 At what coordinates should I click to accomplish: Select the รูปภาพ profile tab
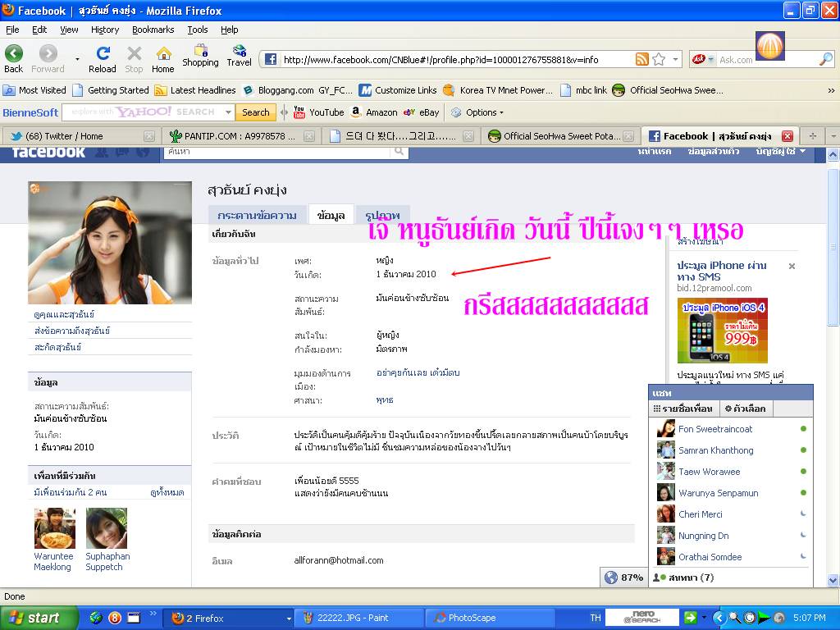click(382, 215)
